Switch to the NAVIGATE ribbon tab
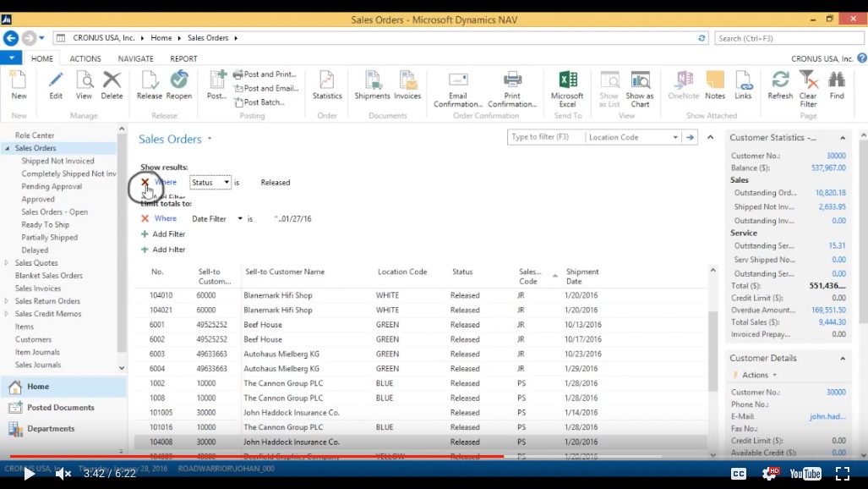Viewport: 868px width, 489px height. point(135,58)
